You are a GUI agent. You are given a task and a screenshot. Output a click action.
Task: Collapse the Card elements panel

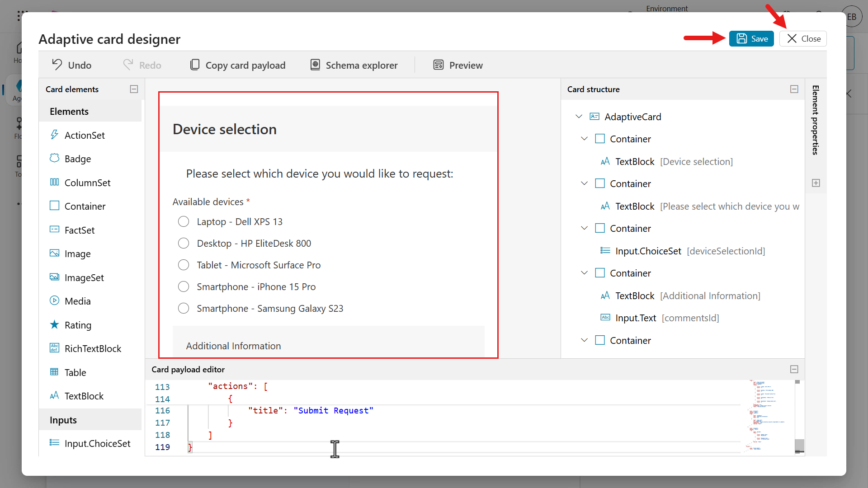point(134,89)
